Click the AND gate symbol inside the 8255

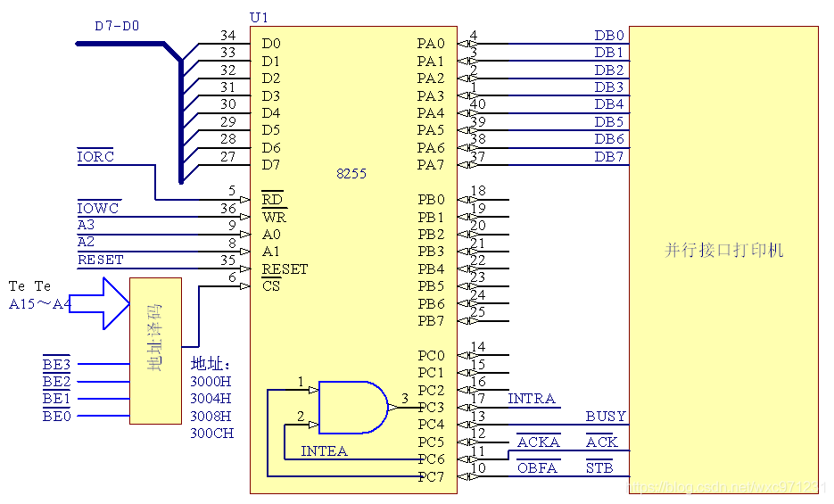(353, 408)
